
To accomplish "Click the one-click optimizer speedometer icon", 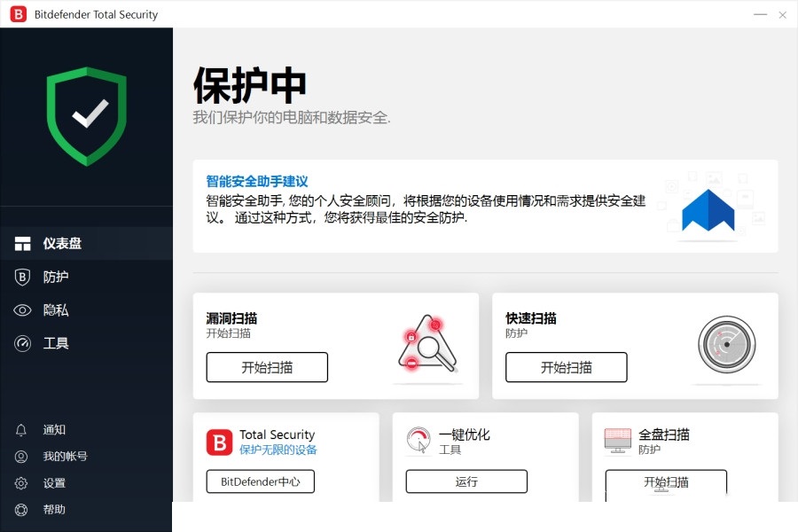I will click(x=419, y=441).
